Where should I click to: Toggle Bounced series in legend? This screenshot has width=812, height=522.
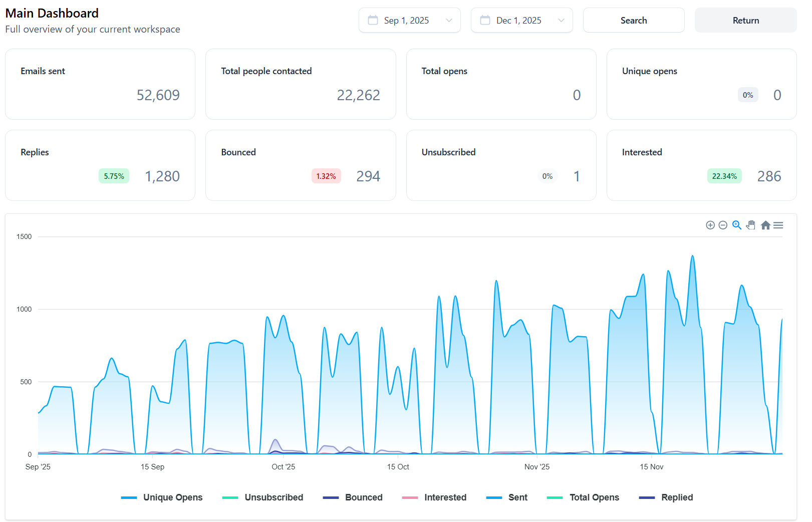pos(353,497)
